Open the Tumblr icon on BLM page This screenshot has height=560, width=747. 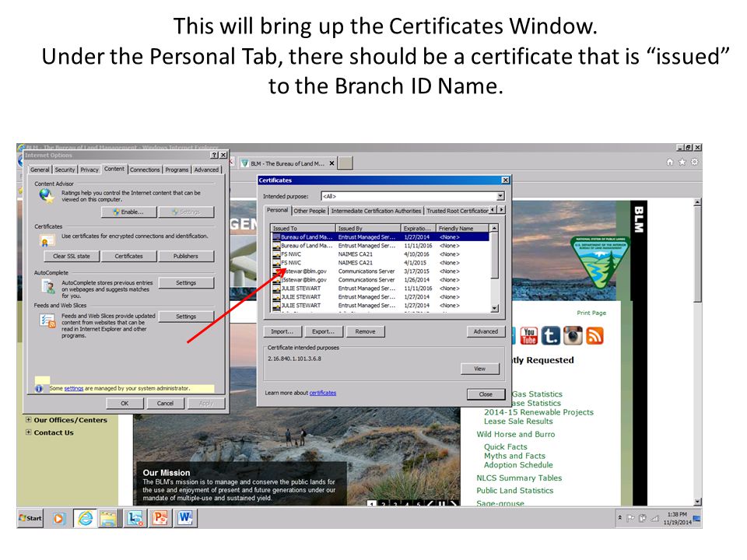pyautogui.click(x=551, y=336)
